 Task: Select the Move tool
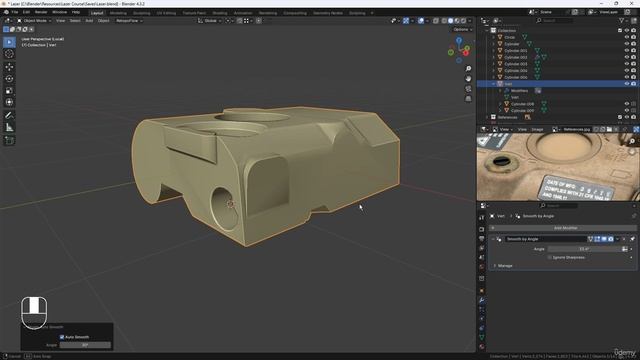point(9,67)
